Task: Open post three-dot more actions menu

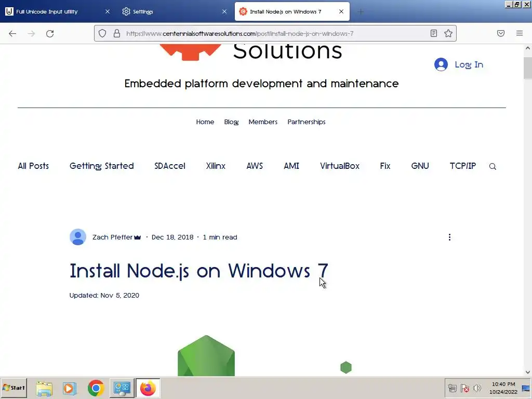Action: coord(449,237)
